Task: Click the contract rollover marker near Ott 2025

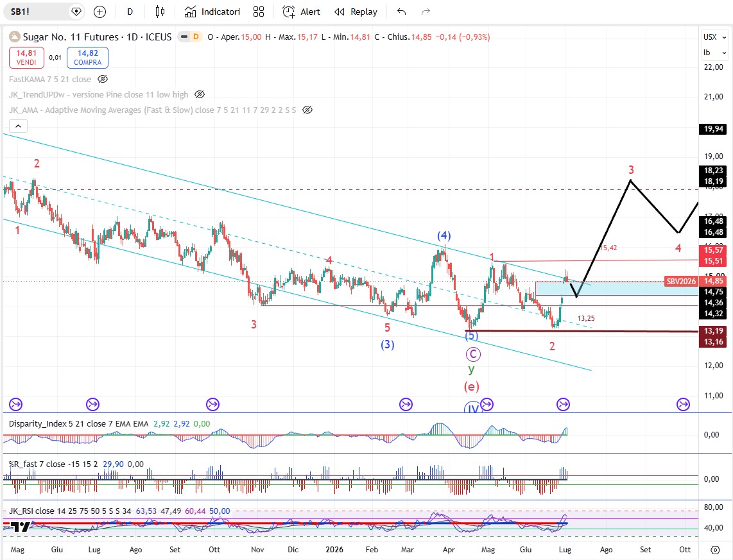Action: [x=212, y=404]
